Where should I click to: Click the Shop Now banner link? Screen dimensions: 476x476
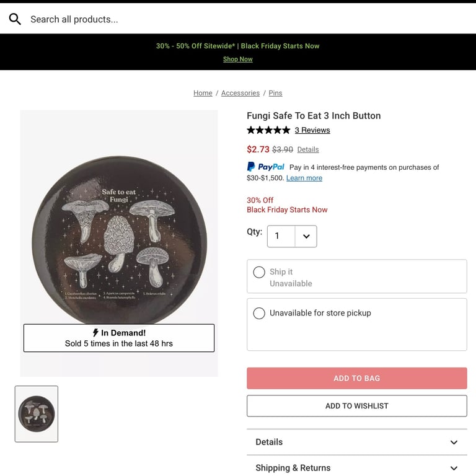click(x=238, y=59)
